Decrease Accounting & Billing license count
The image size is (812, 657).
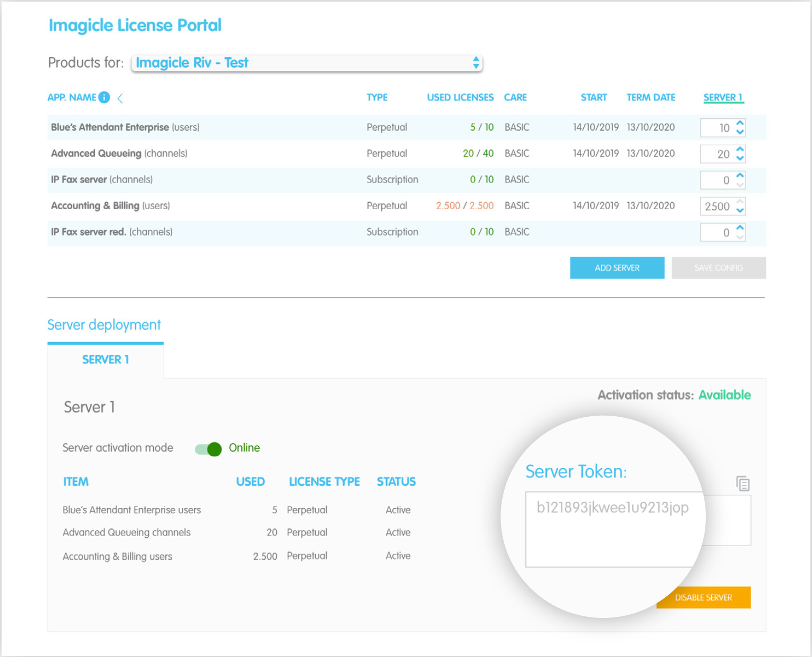[740, 211]
